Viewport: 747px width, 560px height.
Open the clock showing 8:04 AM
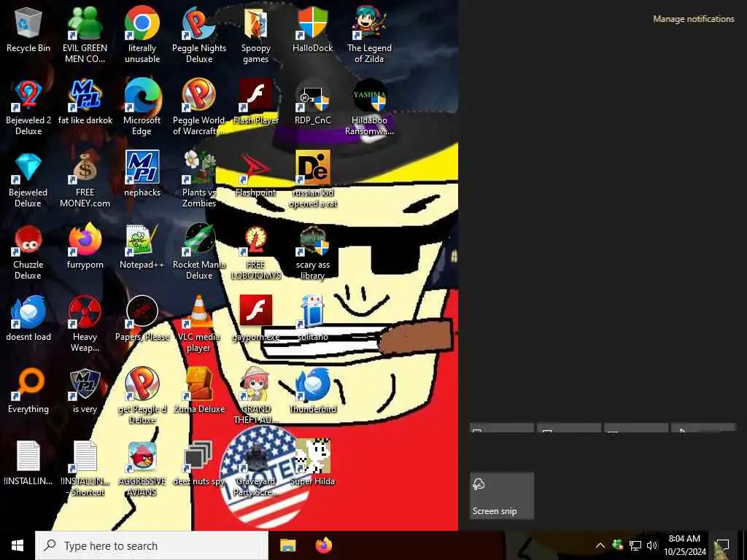pyautogui.click(x=684, y=545)
